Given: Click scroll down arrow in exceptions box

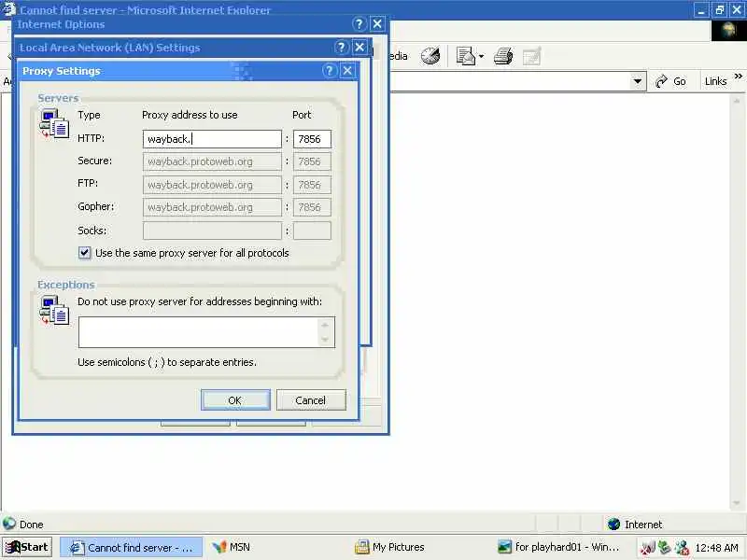Looking at the screenshot, I should pyautogui.click(x=325, y=340).
